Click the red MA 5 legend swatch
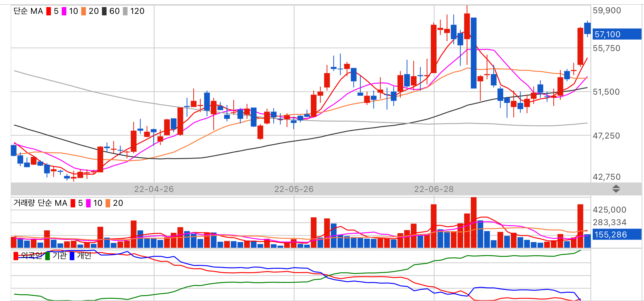The image size is (644, 301). click(x=49, y=11)
